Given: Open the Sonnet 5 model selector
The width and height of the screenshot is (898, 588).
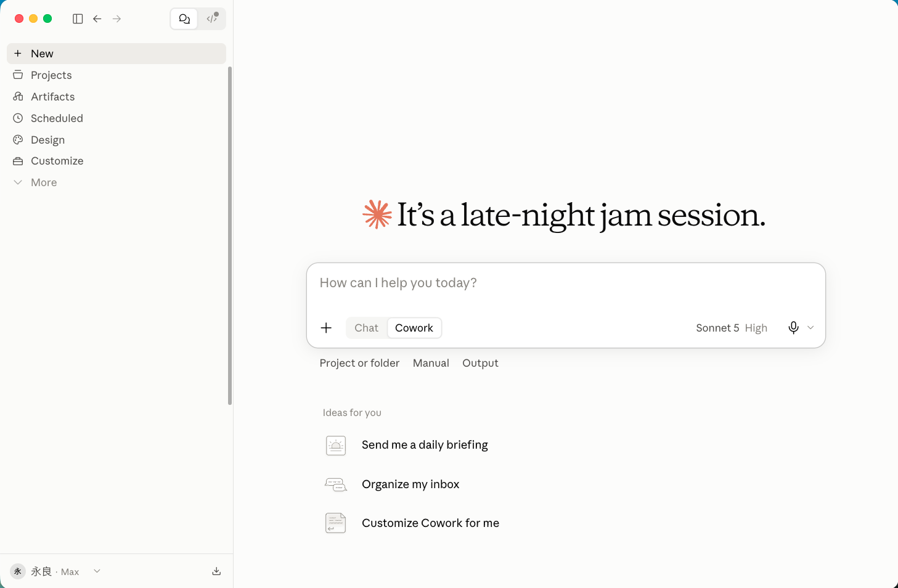Looking at the screenshot, I should (x=732, y=328).
